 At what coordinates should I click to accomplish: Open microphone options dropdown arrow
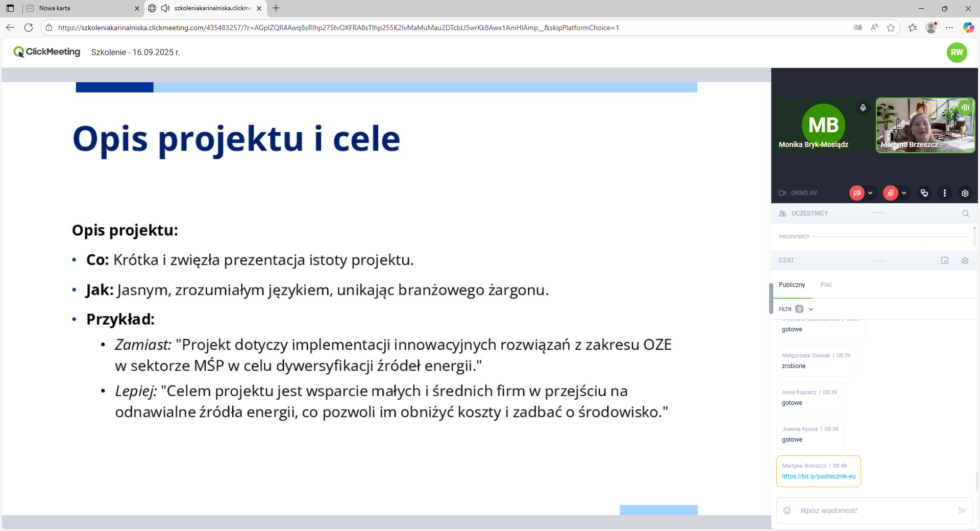[904, 193]
